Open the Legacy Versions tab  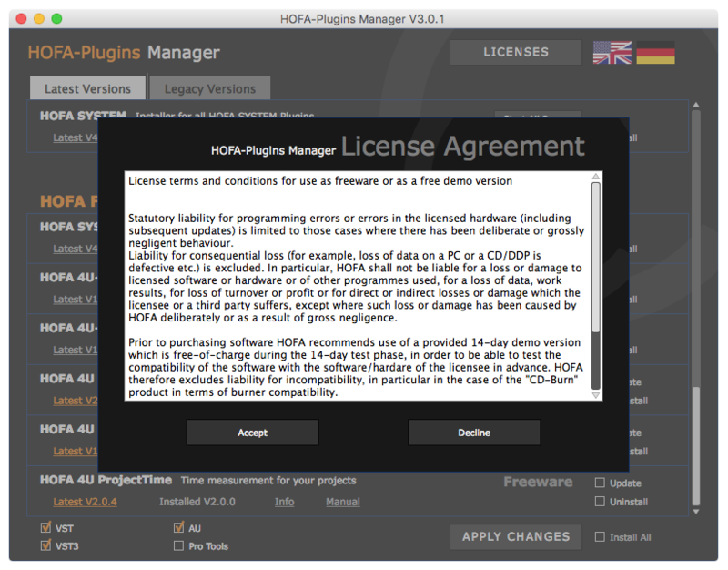(210, 88)
